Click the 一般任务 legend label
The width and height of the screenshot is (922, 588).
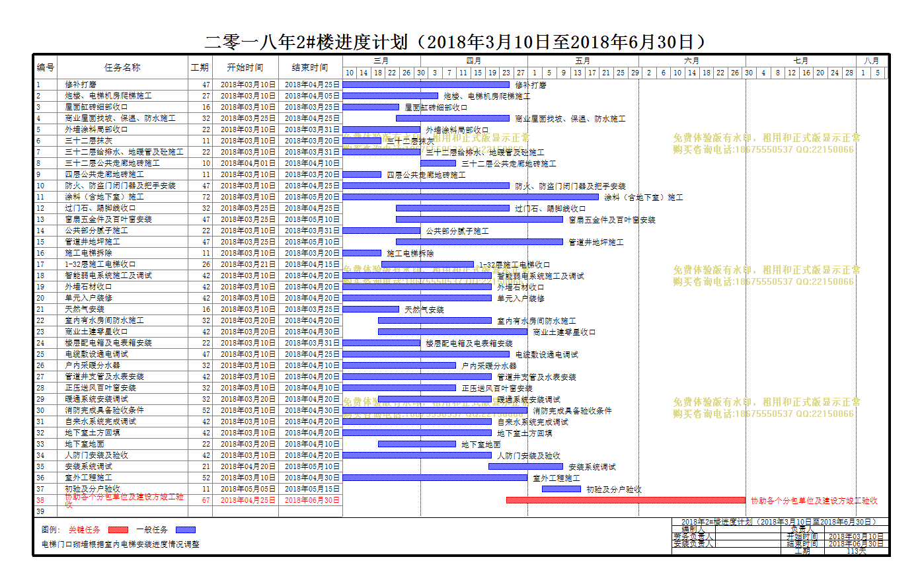click(152, 530)
